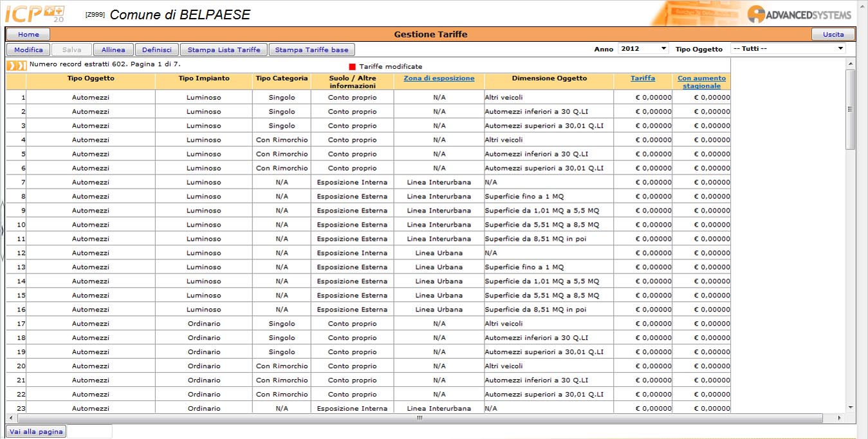Click Stampa Tariffe base button
Viewport: 868px width, 439px height.
pos(311,50)
